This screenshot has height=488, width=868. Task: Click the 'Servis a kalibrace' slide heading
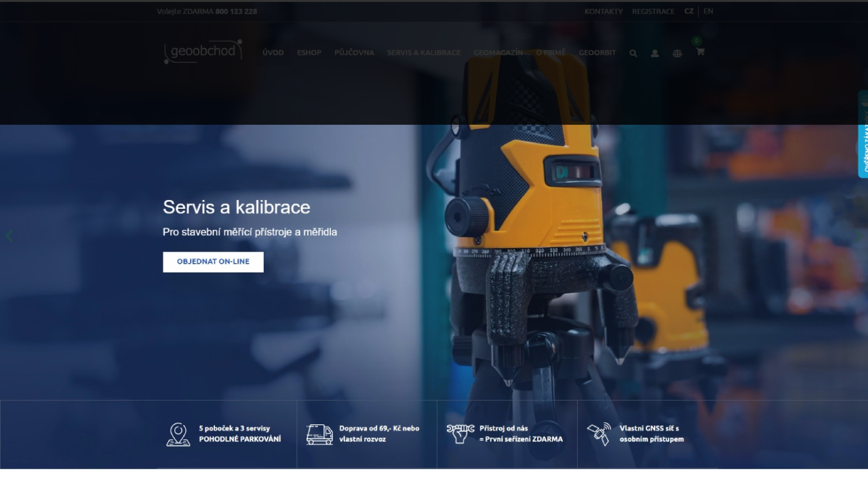(x=237, y=207)
